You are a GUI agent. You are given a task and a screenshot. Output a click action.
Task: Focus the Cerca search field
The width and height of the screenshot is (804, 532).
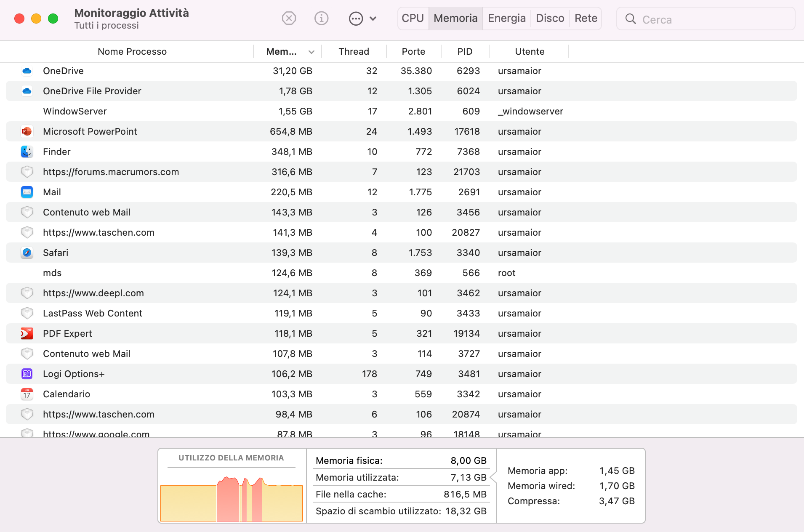tap(705, 19)
